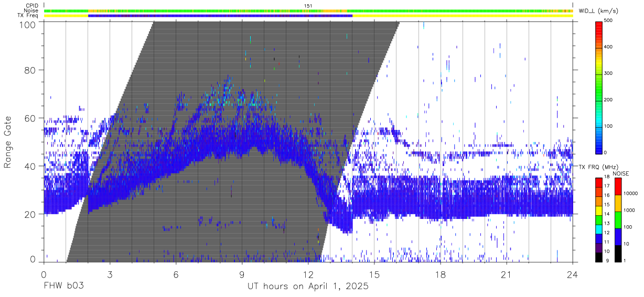Image resolution: width=644 pixels, height=297 pixels.
Task: Click the 1000 tick in NOISE legend
Action: pyautogui.click(x=630, y=210)
